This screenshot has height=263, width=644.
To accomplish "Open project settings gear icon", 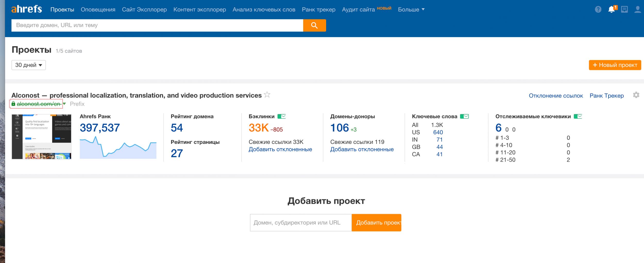I will (x=636, y=95).
